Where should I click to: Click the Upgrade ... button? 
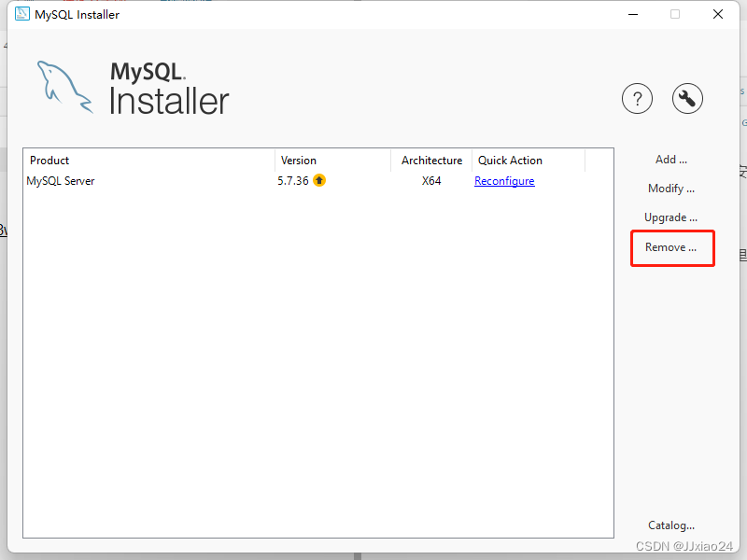(x=670, y=217)
